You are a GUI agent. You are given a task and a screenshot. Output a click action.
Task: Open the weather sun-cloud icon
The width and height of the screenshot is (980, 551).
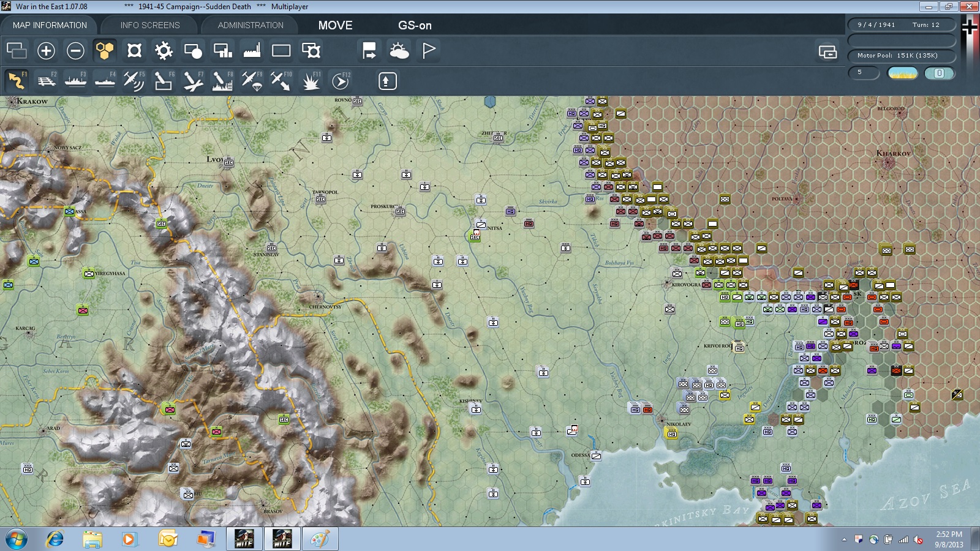click(x=399, y=50)
